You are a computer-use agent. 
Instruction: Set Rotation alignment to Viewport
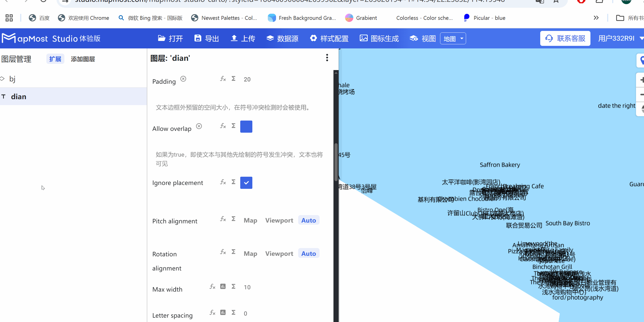click(279, 253)
